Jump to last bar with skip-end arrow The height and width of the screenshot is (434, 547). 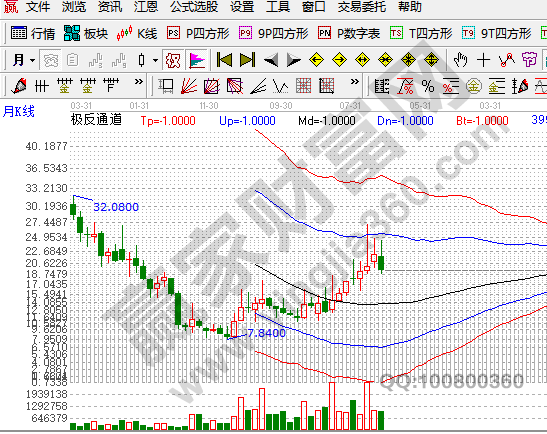click(x=248, y=60)
